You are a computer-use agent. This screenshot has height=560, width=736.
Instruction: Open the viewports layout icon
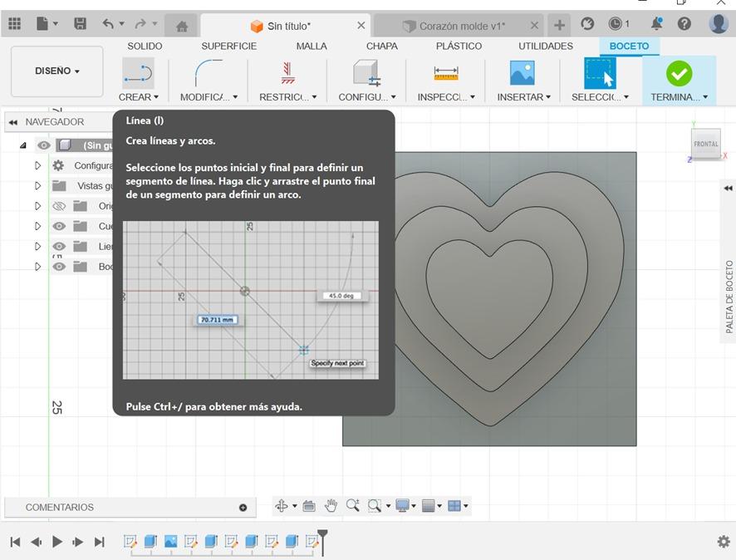point(454,505)
